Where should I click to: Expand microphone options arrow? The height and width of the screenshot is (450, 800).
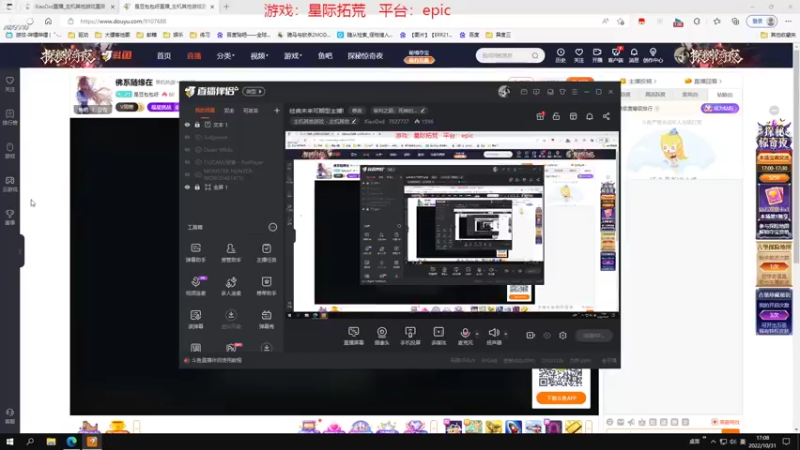(x=477, y=334)
